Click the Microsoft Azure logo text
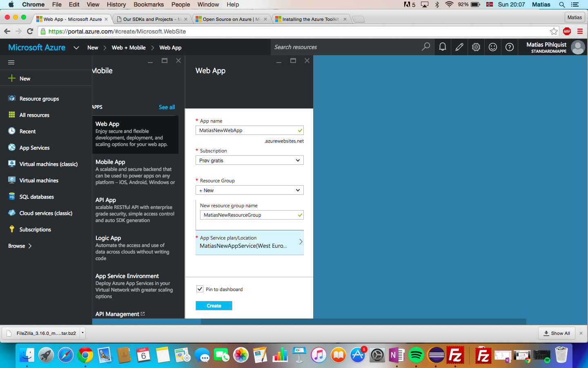Screen dimensions: 588x368 click(37, 47)
